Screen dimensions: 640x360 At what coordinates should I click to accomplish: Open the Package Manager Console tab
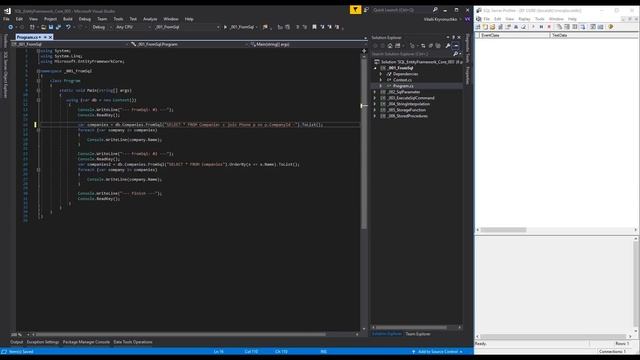click(x=86, y=342)
